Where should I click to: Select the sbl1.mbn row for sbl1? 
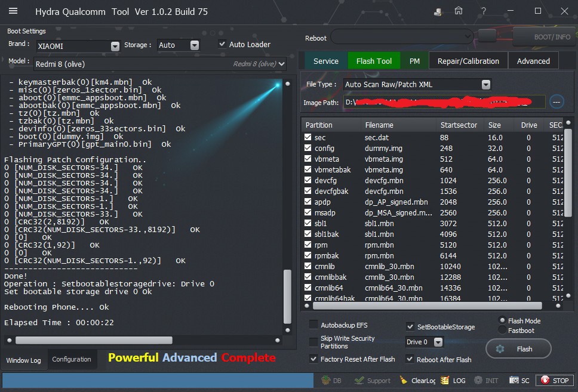(x=432, y=223)
